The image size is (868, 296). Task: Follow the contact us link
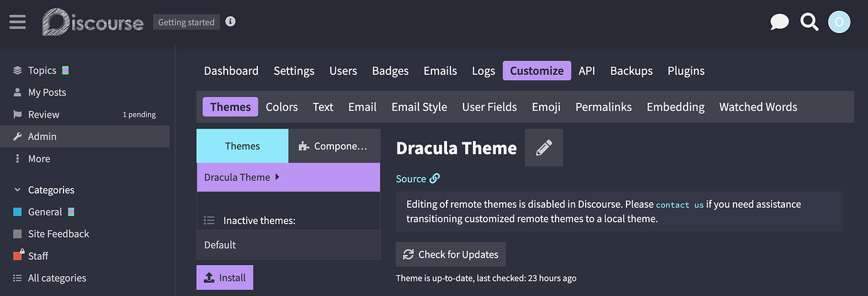[679, 205]
